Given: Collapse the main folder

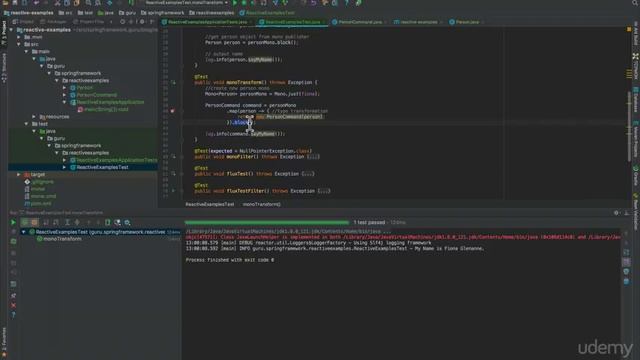Looking at the screenshot, I should point(27,51).
